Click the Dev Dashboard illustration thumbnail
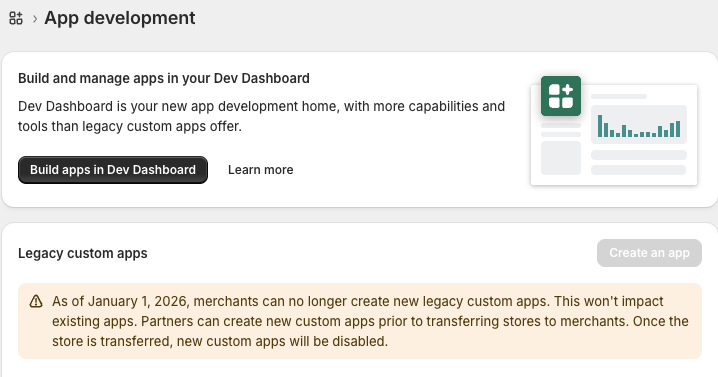This screenshot has height=377, width=718. tap(614, 131)
